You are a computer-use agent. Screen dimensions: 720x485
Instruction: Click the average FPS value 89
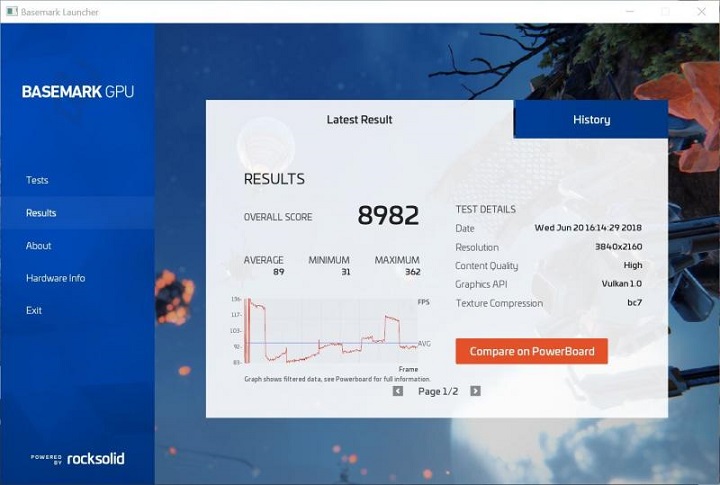point(279,272)
